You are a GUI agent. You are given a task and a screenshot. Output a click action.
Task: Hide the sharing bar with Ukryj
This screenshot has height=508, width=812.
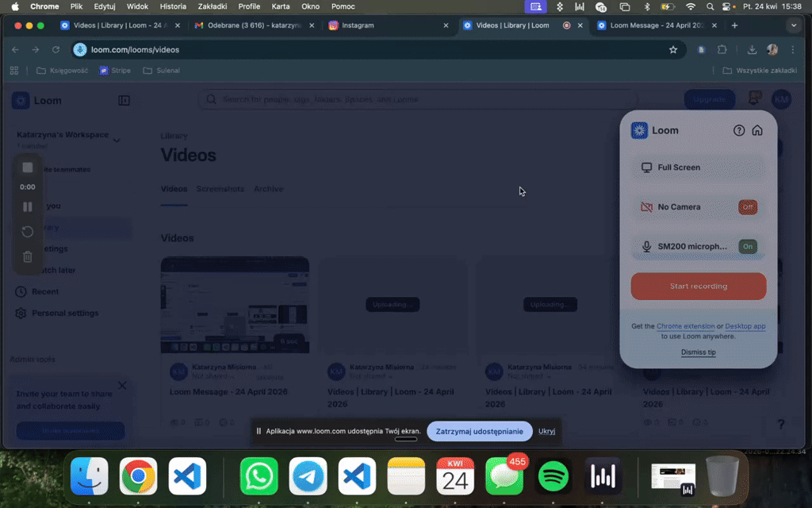546,431
